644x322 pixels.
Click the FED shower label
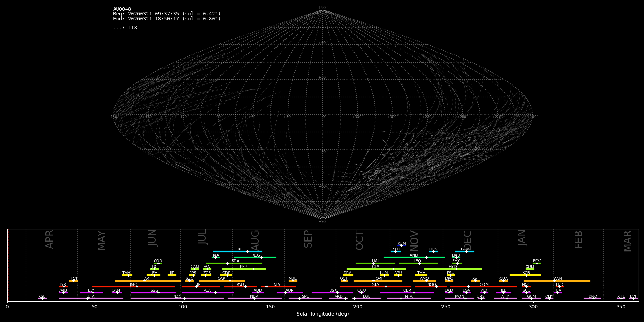[560, 285]
